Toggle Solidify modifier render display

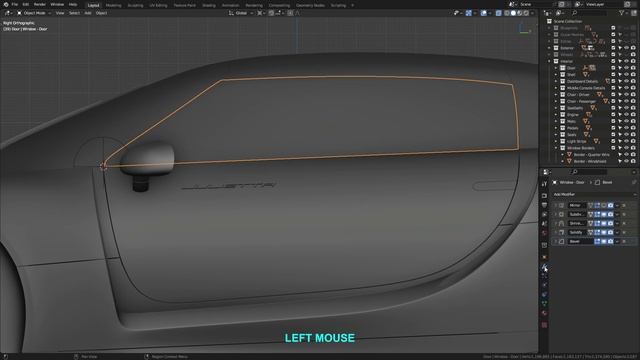[611, 232]
